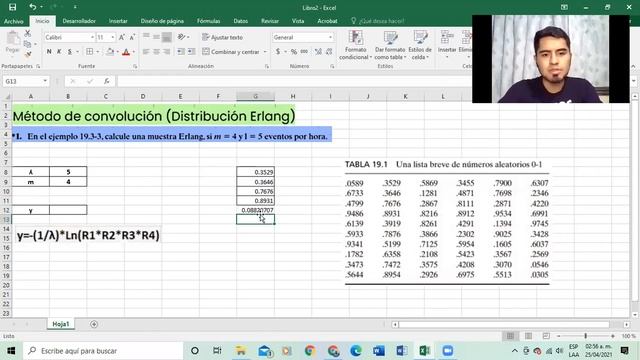
Task: Open the text orientation options
Action: pyautogui.click(x=182, y=37)
